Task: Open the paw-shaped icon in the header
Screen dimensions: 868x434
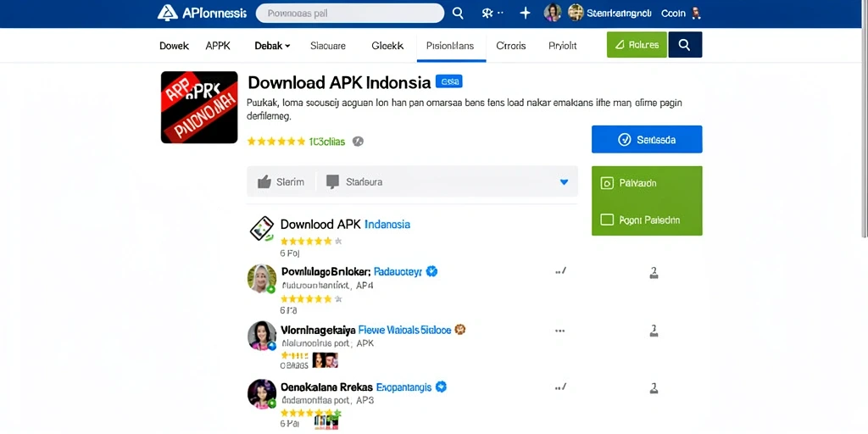Action: tap(488, 14)
